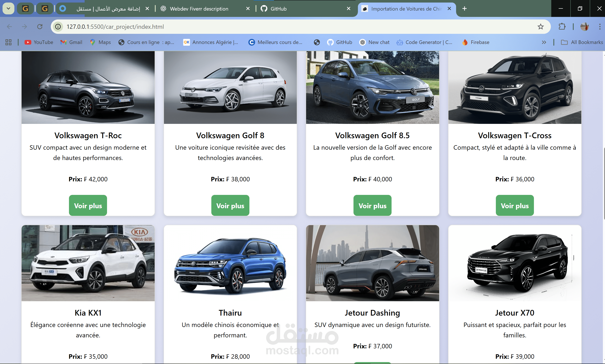Click the Volkswagen Golf 8.5 car image
Viewport: 605px width, 364px height.
click(372, 88)
